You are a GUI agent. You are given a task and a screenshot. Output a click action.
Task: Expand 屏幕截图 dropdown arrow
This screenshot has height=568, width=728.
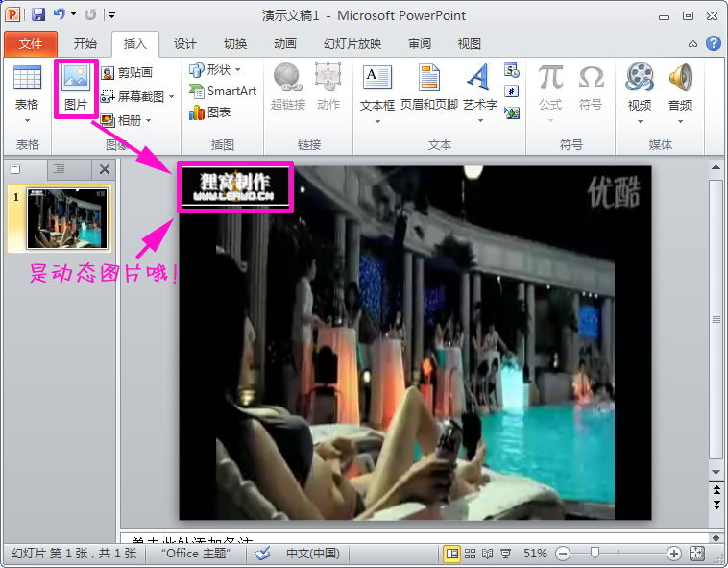[x=171, y=97]
